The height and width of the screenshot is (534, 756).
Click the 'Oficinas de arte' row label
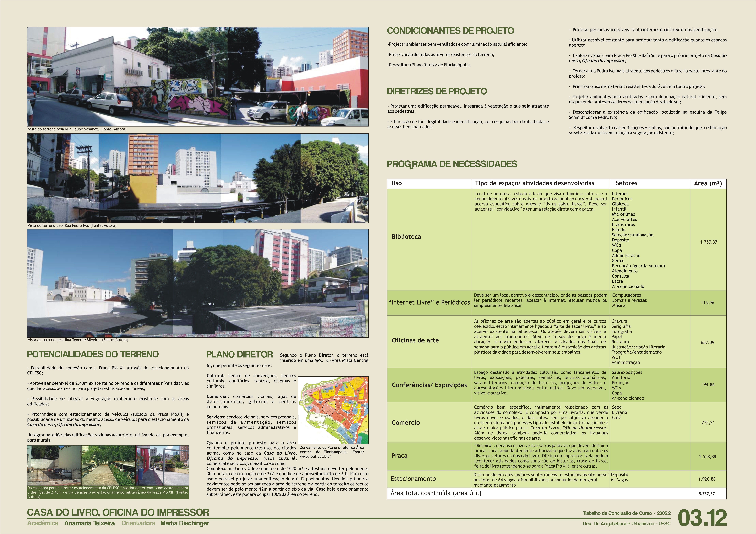click(x=415, y=340)
